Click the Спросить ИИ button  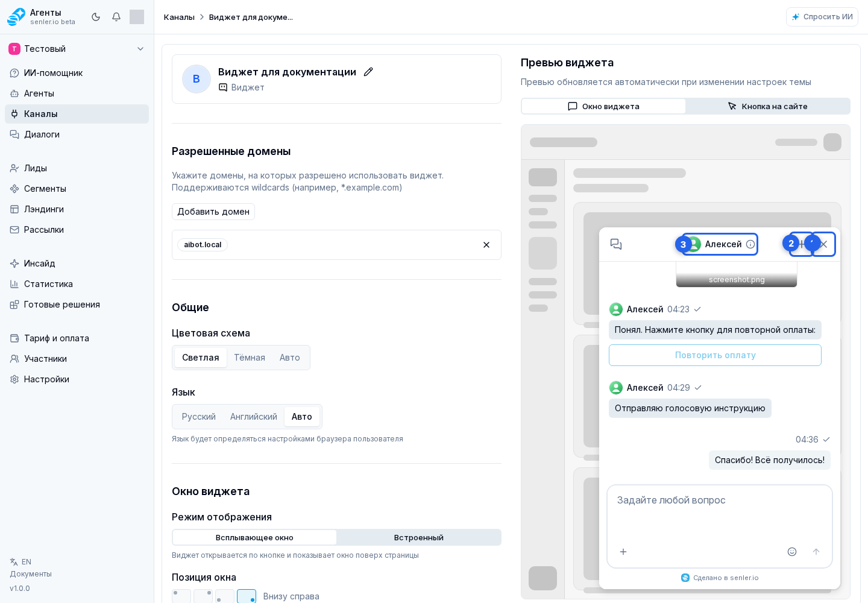822,17
